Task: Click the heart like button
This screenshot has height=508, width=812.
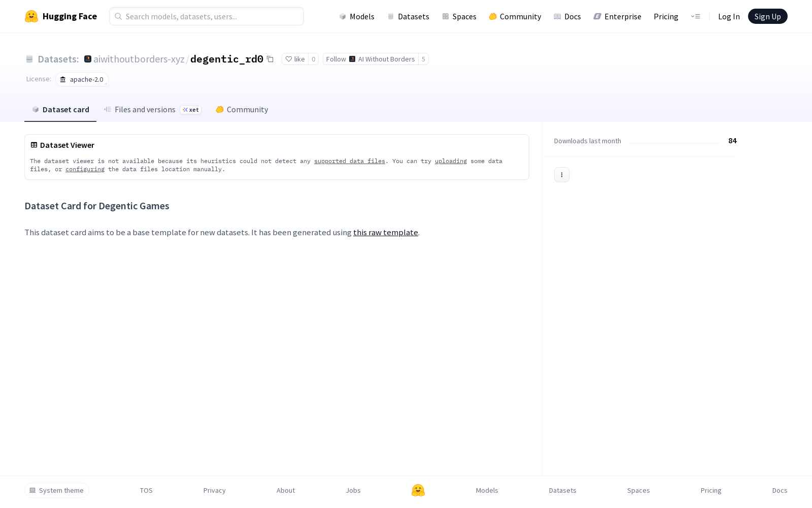Action: [295, 59]
